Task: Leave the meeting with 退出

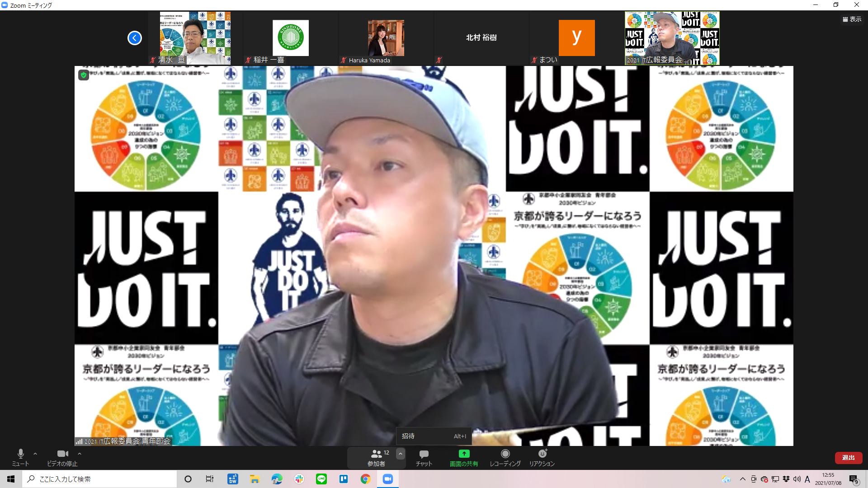Action: pos(848,458)
